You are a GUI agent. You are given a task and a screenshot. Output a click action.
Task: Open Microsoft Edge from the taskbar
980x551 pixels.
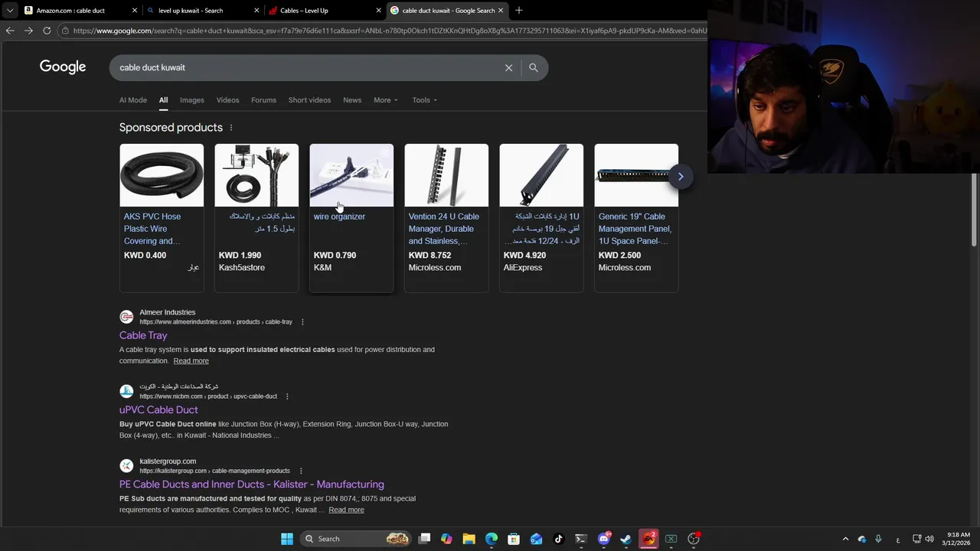point(491,539)
